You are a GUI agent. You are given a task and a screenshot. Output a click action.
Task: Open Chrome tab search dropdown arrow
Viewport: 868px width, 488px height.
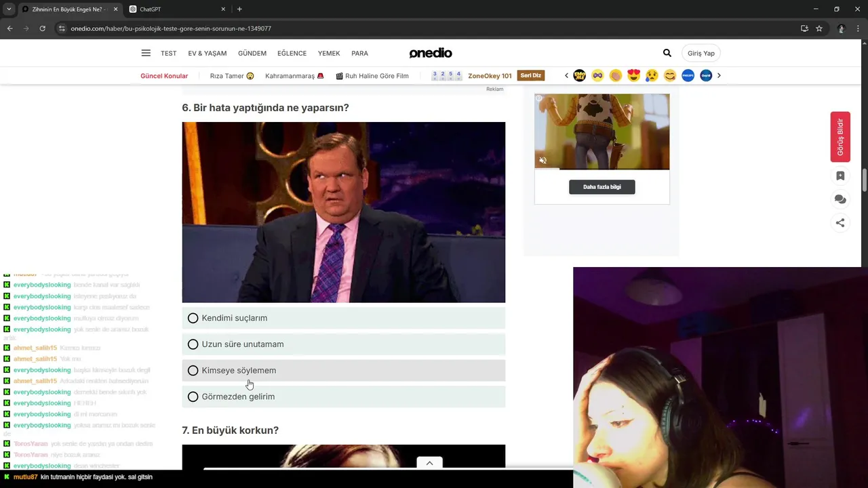9,9
